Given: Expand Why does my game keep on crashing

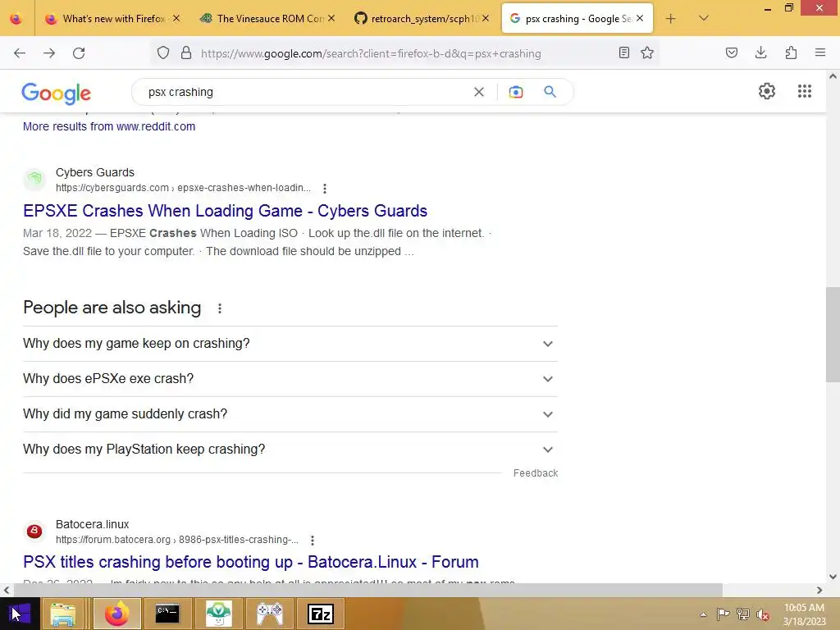Looking at the screenshot, I should coord(290,344).
